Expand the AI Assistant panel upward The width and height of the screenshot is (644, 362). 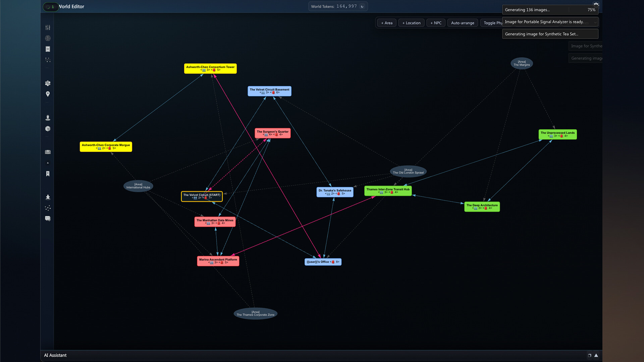tap(596, 355)
